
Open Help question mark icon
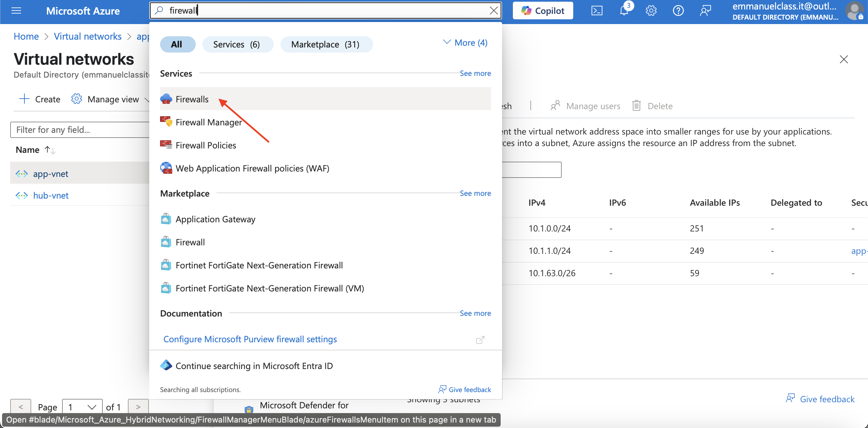coord(678,11)
